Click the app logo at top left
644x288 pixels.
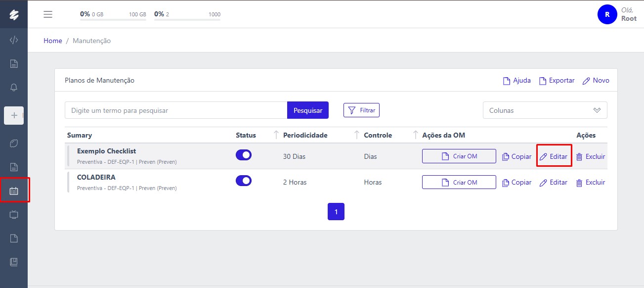point(14,14)
